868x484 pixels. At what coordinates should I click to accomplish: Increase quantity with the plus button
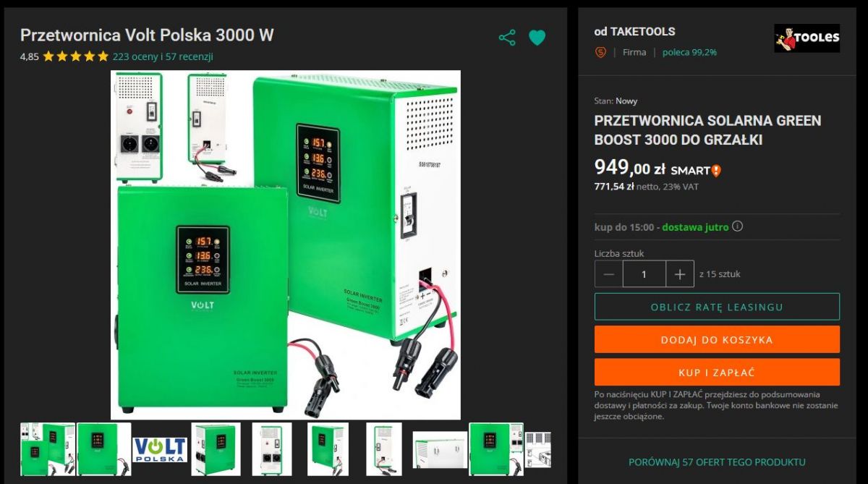(680, 274)
